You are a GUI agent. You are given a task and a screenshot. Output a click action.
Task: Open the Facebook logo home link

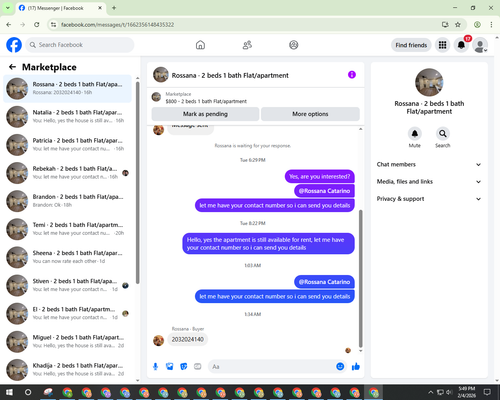click(x=14, y=45)
